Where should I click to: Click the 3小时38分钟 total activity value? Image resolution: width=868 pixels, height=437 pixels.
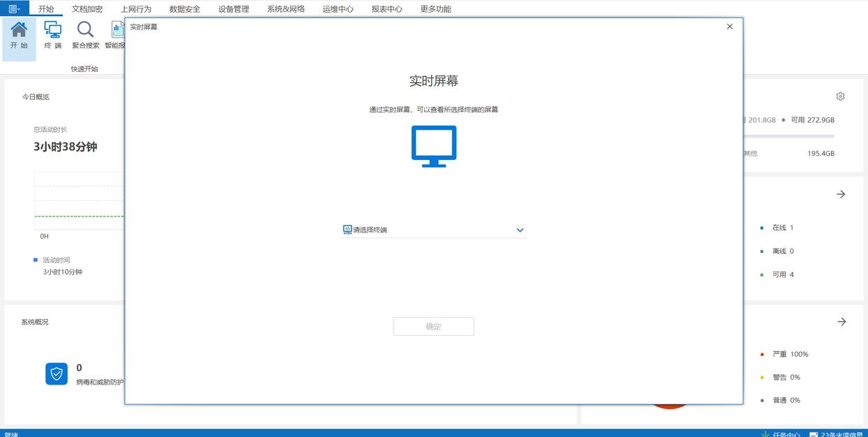click(65, 147)
